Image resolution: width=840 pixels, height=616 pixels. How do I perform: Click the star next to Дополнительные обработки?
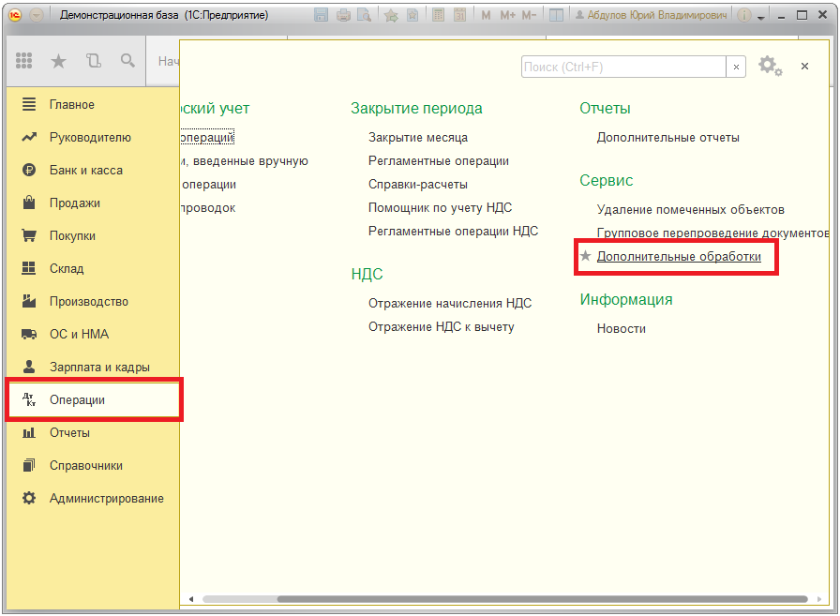(586, 256)
